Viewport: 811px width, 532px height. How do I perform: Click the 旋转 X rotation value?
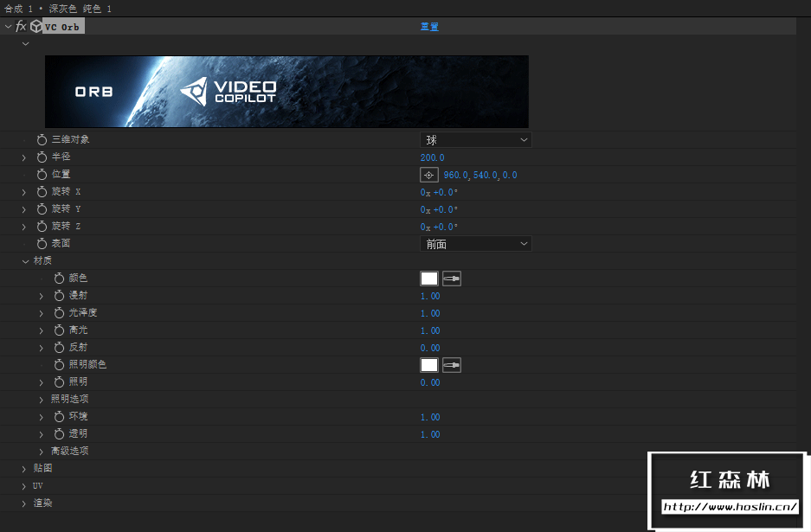(x=439, y=192)
